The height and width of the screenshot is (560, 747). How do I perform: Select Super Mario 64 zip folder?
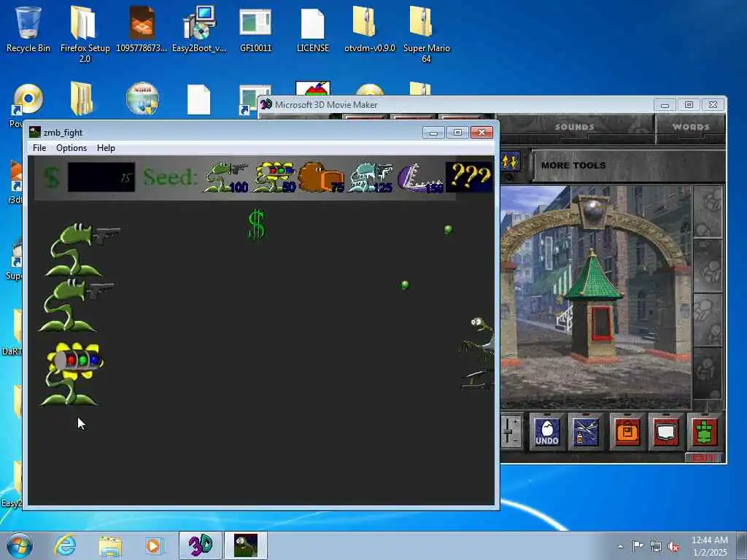tap(426, 34)
